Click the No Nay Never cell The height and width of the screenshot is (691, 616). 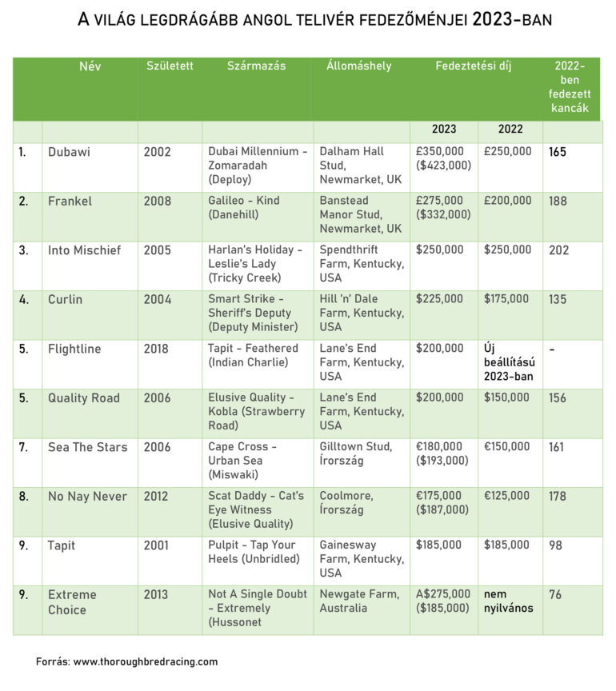coord(87,496)
